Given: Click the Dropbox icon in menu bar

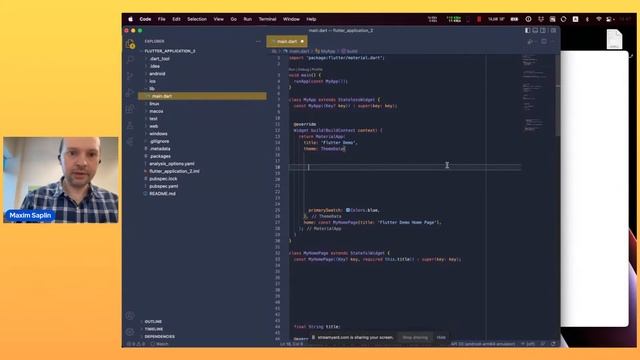Looking at the screenshot, I should 541,19.
